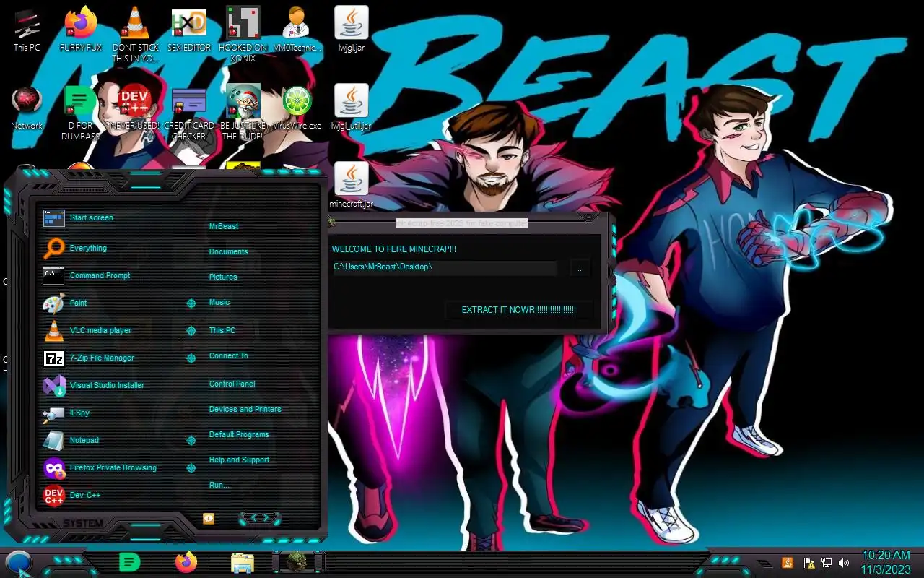Open This PC from Start menu list
The image size is (924, 578).
(222, 331)
